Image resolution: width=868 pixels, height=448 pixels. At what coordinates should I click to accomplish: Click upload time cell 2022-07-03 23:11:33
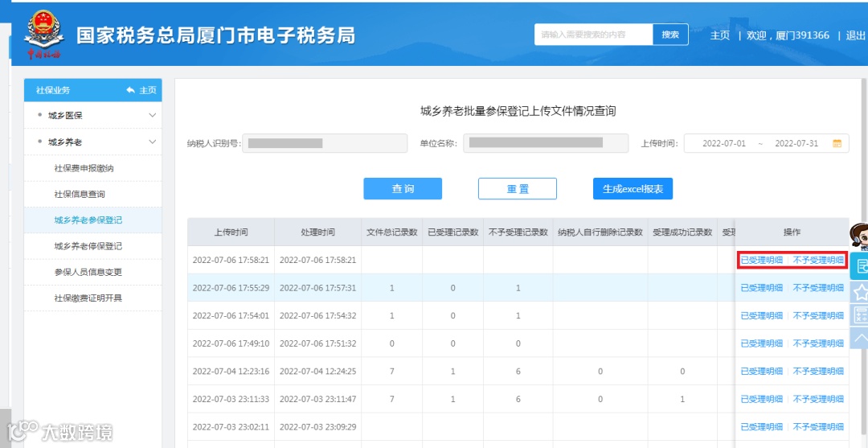click(x=231, y=399)
